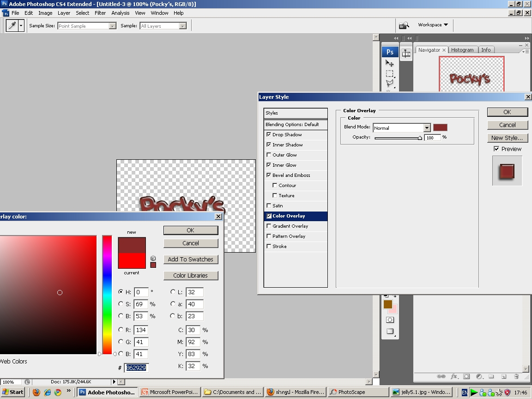The image size is (532, 399).
Task: Select the S saturation radio button
Action: 121,304
